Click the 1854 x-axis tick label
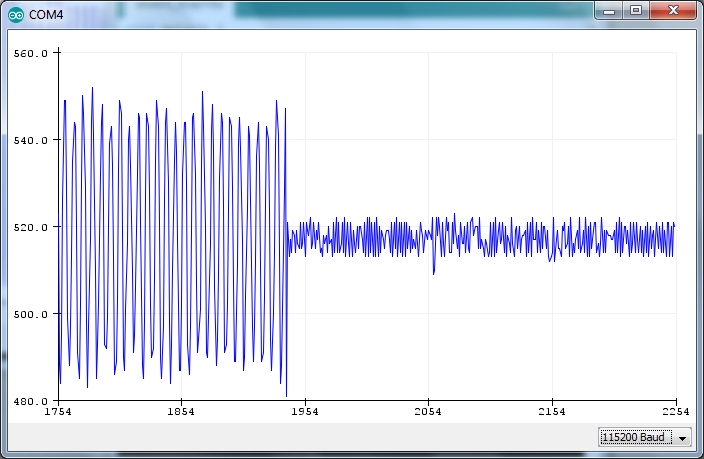The width and height of the screenshot is (704, 459). [181, 412]
